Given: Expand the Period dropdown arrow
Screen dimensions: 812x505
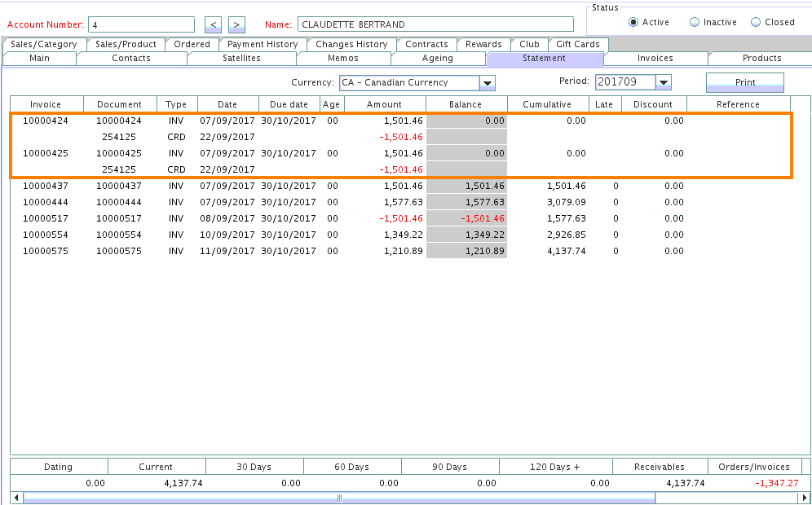Looking at the screenshot, I should 663,82.
